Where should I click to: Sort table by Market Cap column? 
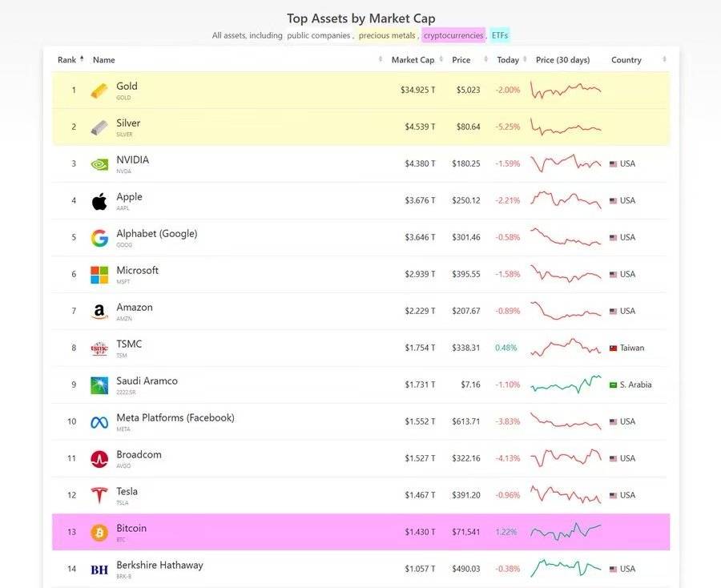(413, 60)
